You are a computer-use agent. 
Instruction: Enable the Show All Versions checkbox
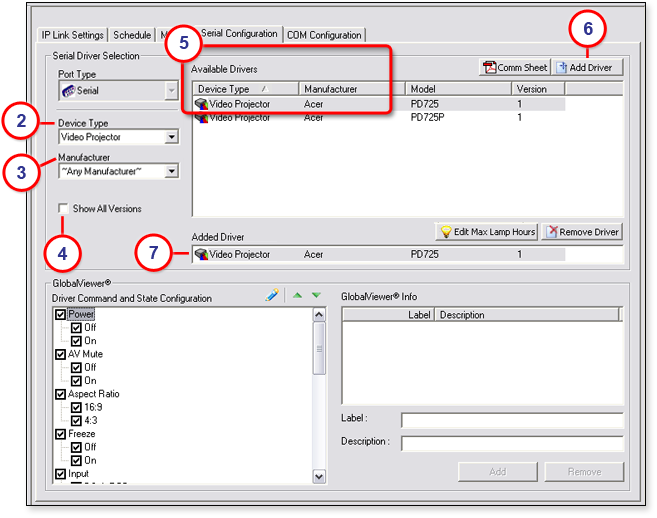coord(64,209)
